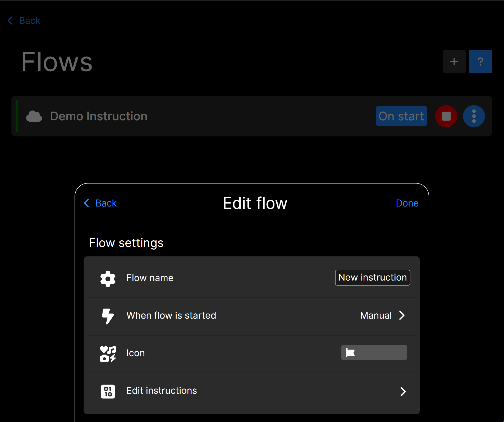Click the Edit flow title
Viewport: 504px width, 422px height.
coord(255,203)
